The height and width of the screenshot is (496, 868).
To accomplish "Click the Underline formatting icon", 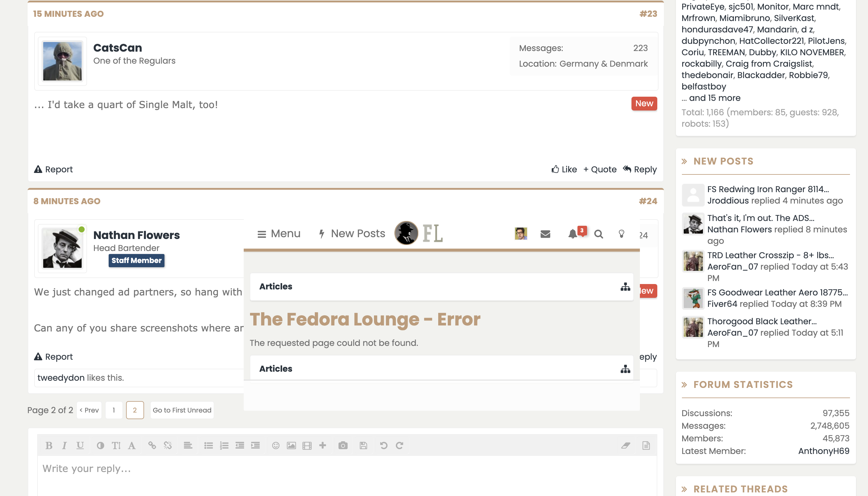I will (80, 445).
